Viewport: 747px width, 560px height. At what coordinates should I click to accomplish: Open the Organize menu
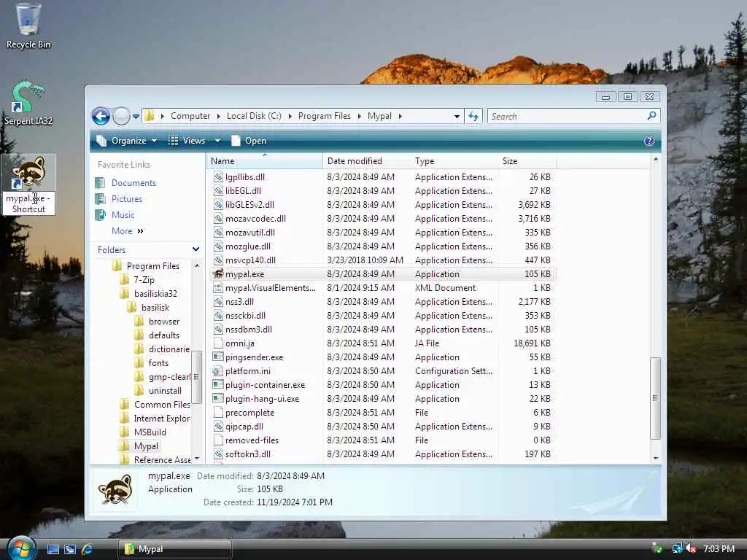click(x=127, y=141)
